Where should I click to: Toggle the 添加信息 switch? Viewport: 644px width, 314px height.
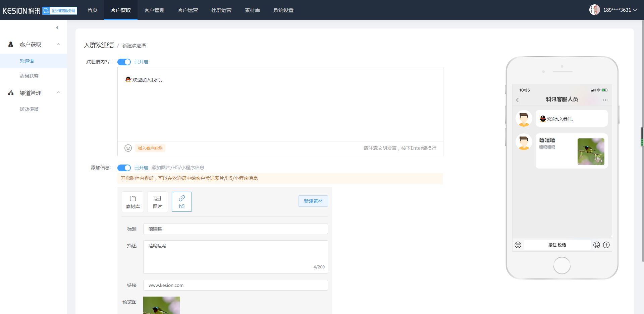pos(124,168)
